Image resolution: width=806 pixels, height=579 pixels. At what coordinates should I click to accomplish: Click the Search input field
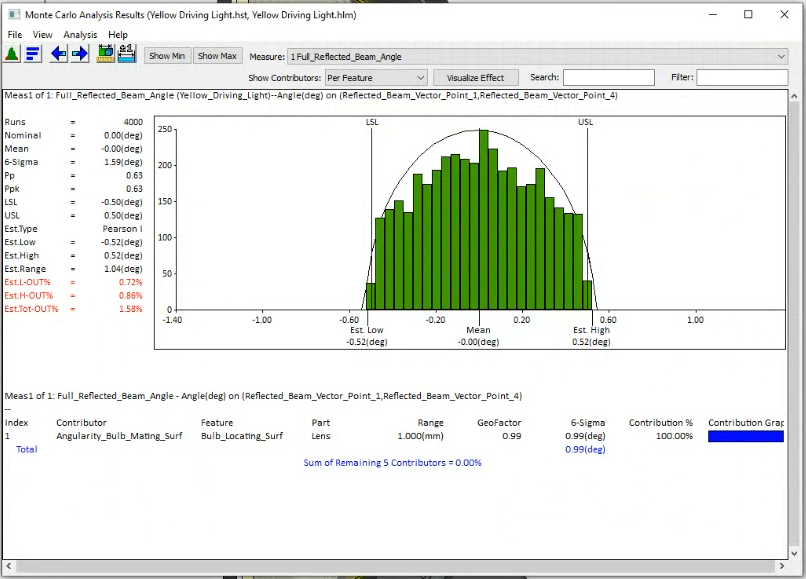[608, 77]
